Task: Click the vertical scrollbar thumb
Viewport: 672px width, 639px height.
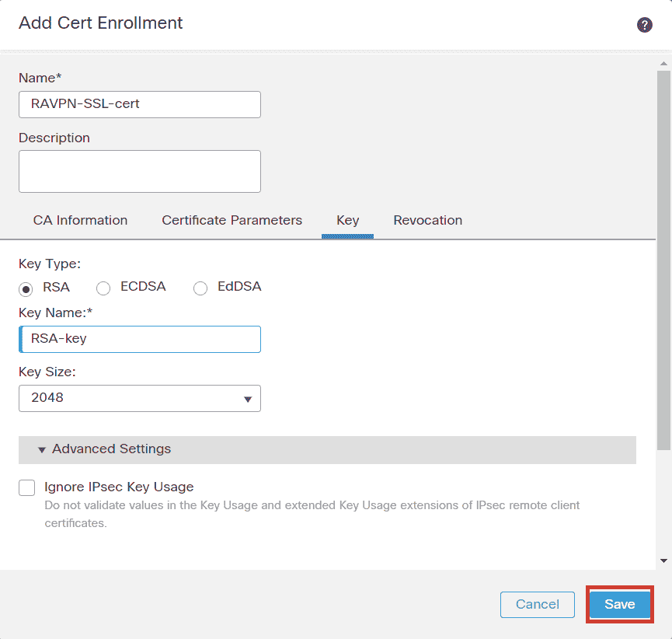Action: [x=663, y=260]
